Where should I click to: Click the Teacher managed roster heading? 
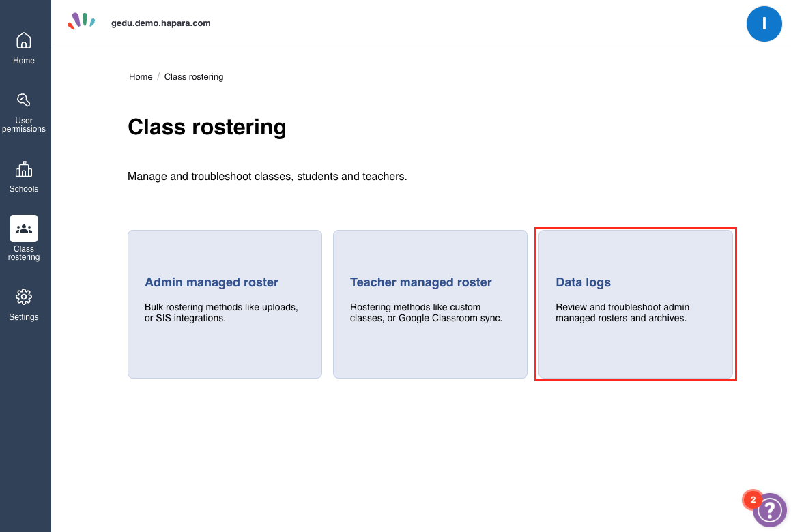[x=421, y=282]
